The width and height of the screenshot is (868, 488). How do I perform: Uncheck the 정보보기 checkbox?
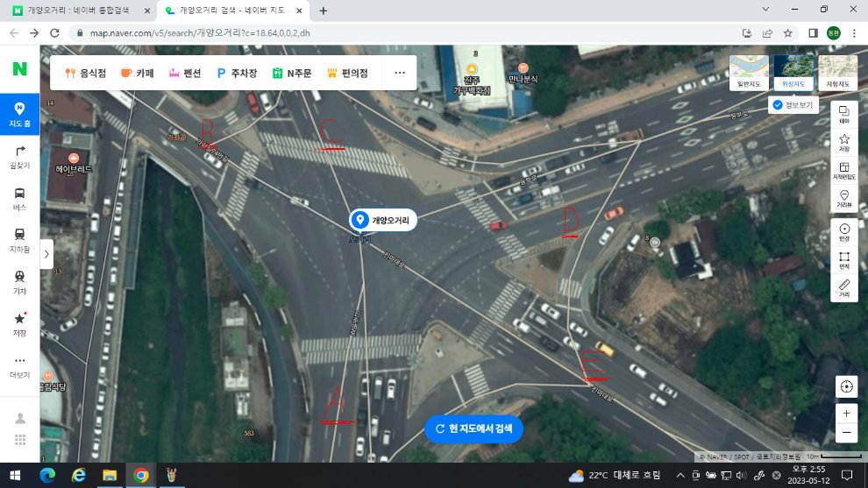(778, 105)
